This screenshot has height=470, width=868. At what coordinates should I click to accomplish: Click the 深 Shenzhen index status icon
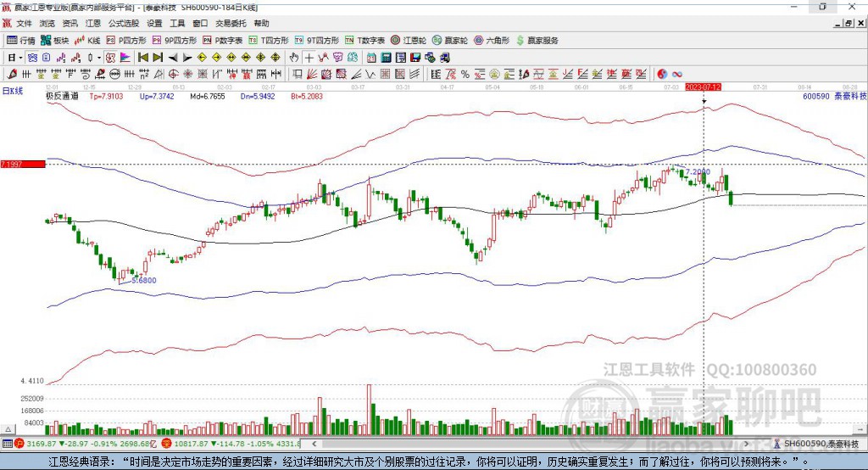(x=167, y=444)
